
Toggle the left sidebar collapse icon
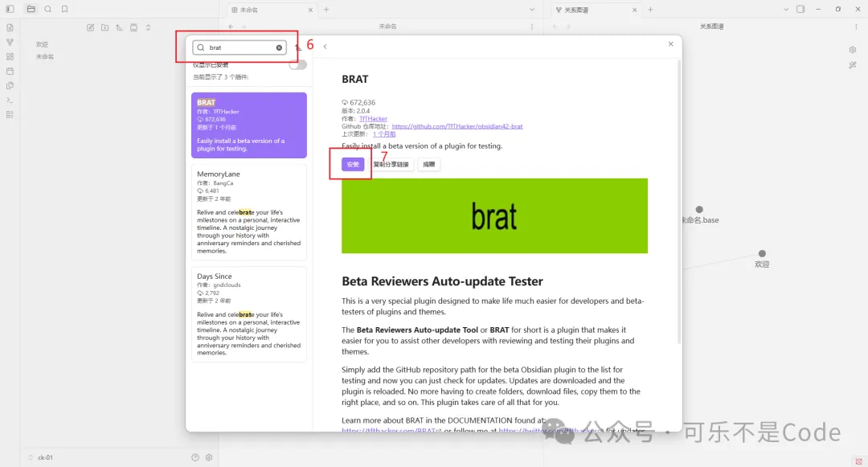coord(10,9)
